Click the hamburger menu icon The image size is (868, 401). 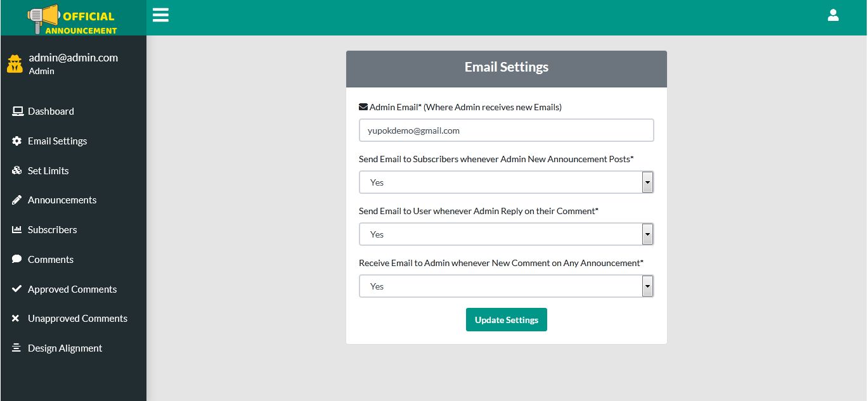pyautogui.click(x=160, y=15)
